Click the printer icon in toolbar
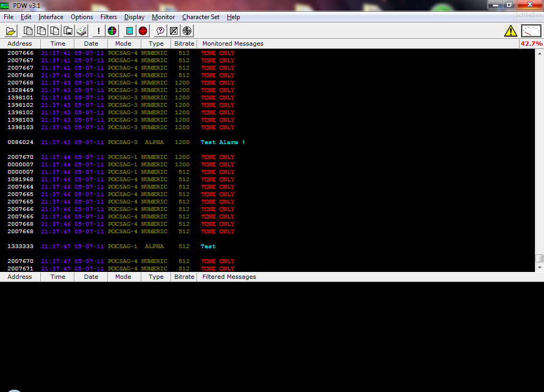Image resolution: width=544 pixels, height=392 pixels. [x=81, y=31]
